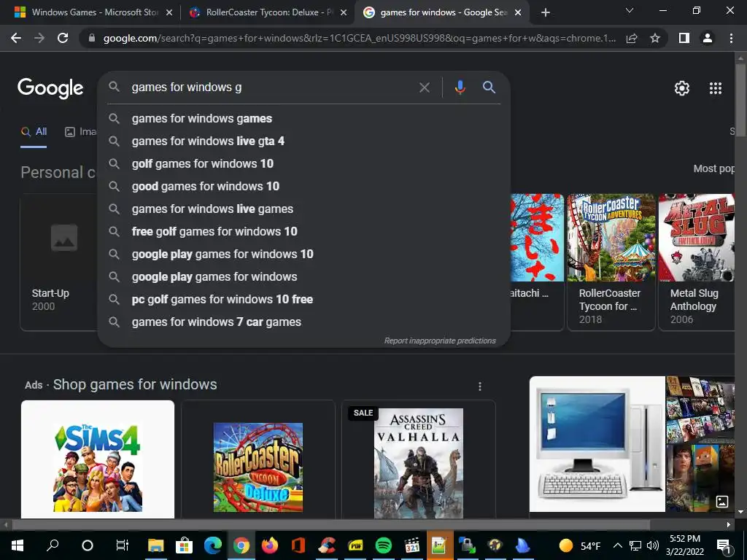This screenshot has width=747, height=560.
Task: Open Spotify from taskbar
Action: coord(384,545)
